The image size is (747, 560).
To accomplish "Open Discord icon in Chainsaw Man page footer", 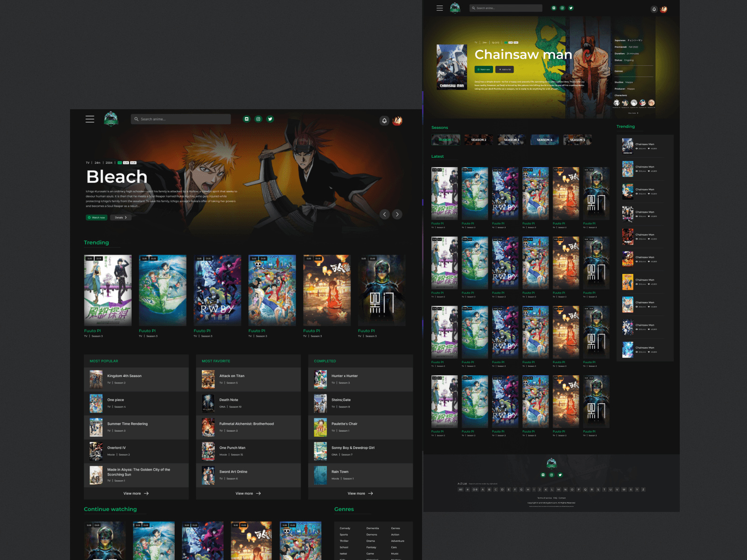I will (543, 475).
